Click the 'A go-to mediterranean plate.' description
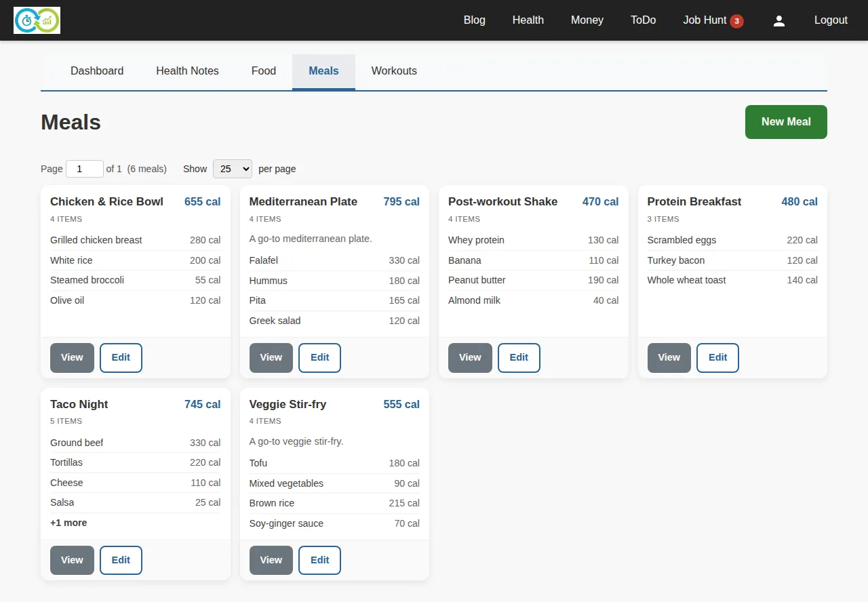Viewport: 868px width, 602px height. pyautogui.click(x=311, y=239)
